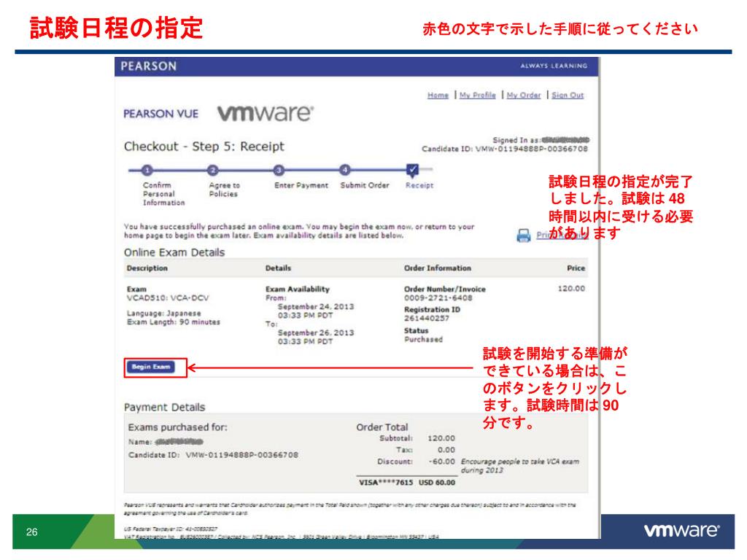
Task: Select the 'USD 60.00' total amount
Action: pyautogui.click(x=437, y=483)
